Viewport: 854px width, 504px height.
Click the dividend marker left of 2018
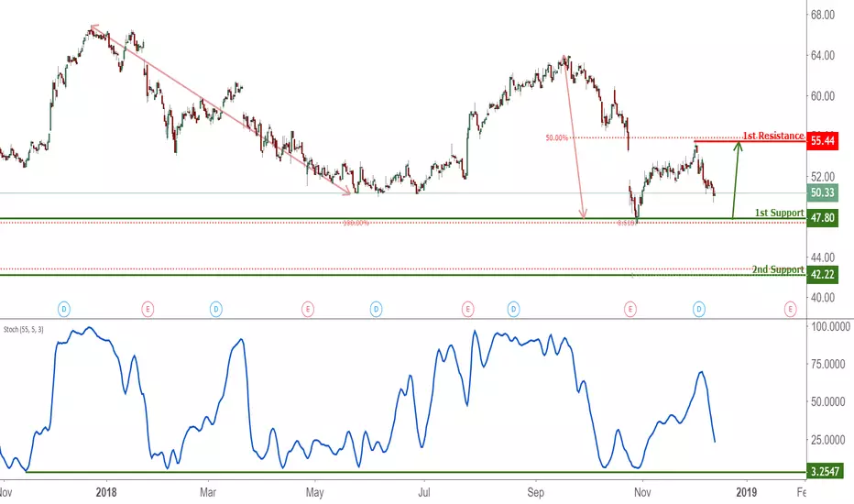(x=64, y=310)
